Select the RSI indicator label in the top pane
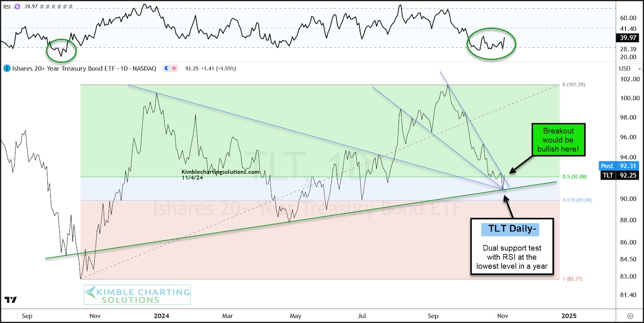 coord(7,7)
